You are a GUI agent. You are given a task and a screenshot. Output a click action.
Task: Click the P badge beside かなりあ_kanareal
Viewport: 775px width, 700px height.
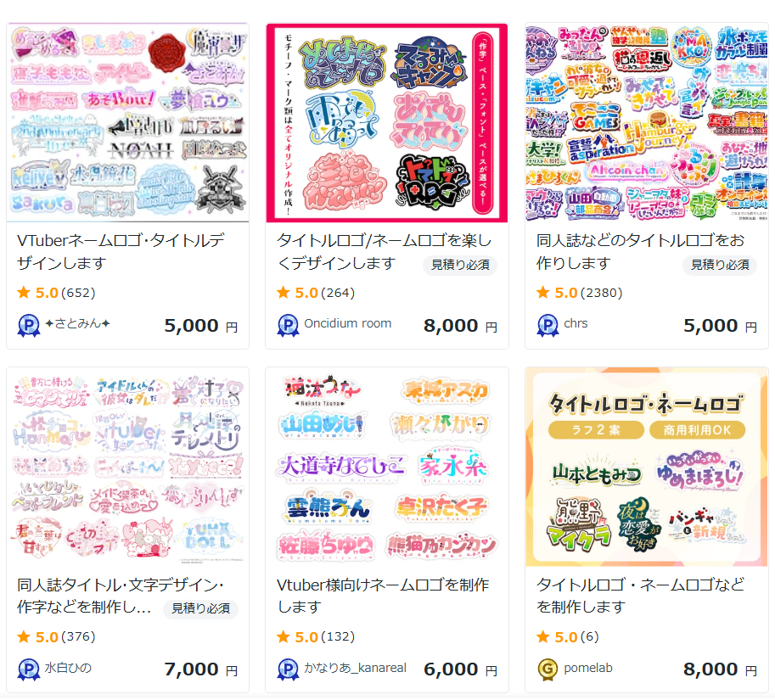click(x=288, y=669)
